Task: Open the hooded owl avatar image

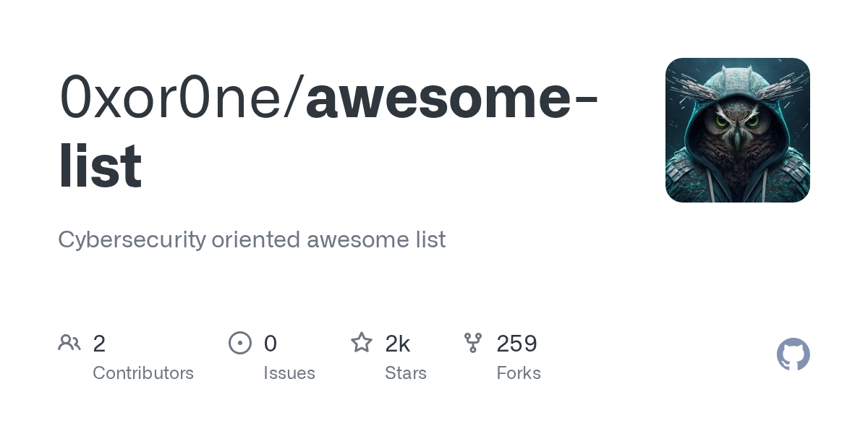Action: point(737,130)
